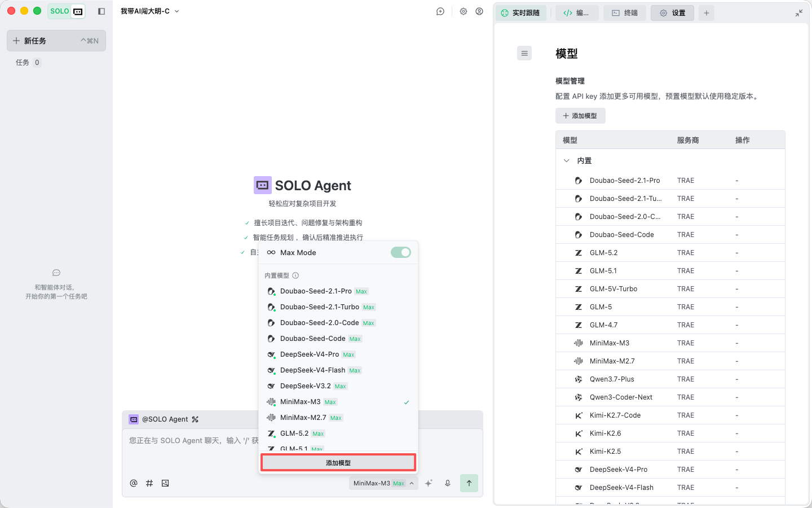Click the chat icon in the SOLO mode switch
This screenshot has width=812, height=508.
(78, 11)
